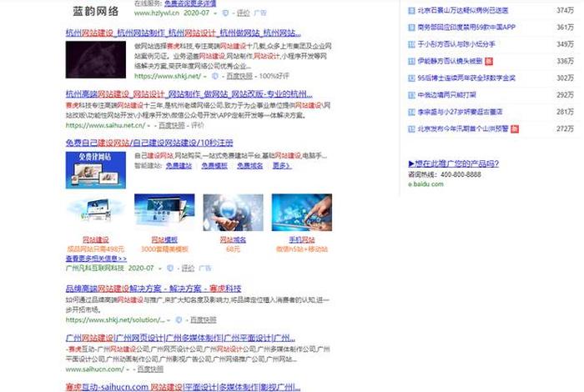Open dropdown arrow after https://www.shkj.net/ URL
The width and height of the screenshot is (584, 392).
205,77
